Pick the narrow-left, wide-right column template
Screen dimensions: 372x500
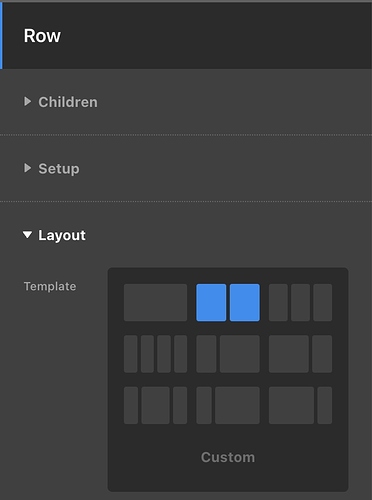tap(228, 354)
